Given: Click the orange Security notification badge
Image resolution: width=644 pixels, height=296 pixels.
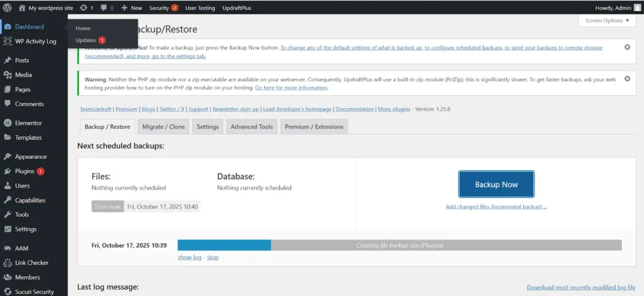Looking at the screenshot, I should [175, 8].
